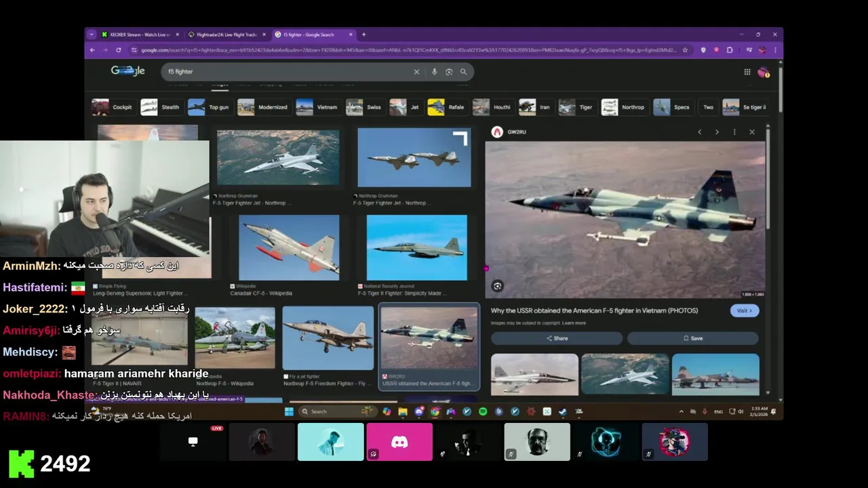This screenshot has height=488, width=868.
Task: Filter images by Houthi chip
Action: tap(492, 107)
